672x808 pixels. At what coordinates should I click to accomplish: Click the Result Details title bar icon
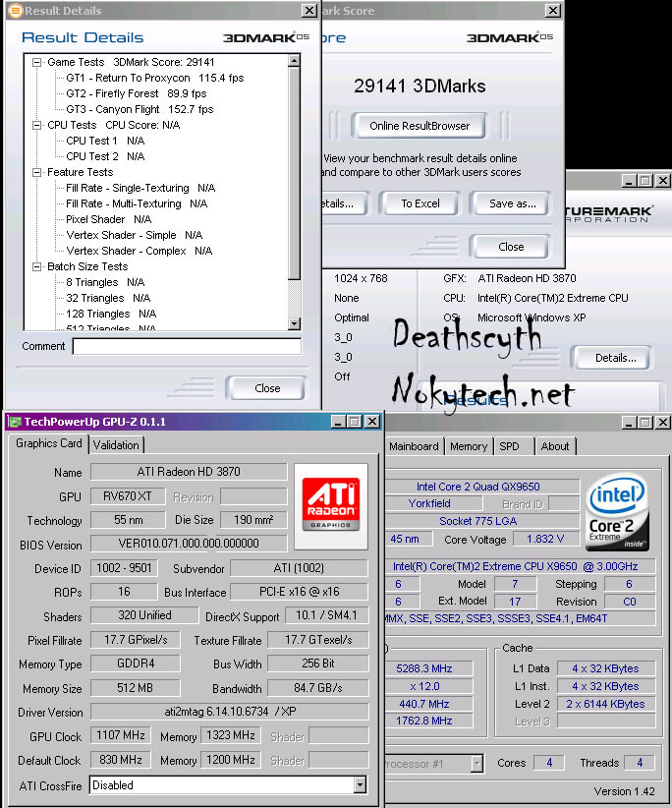16,10
